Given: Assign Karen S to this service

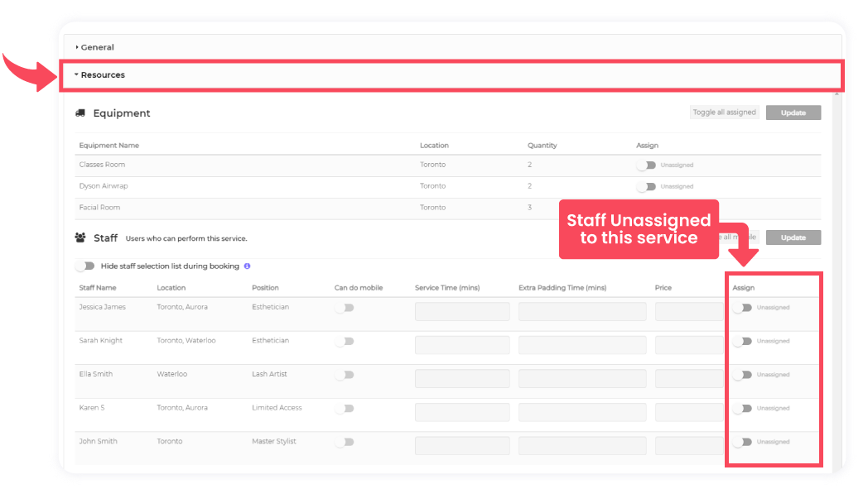Looking at the screenshot, I should (x=742, y=408).
